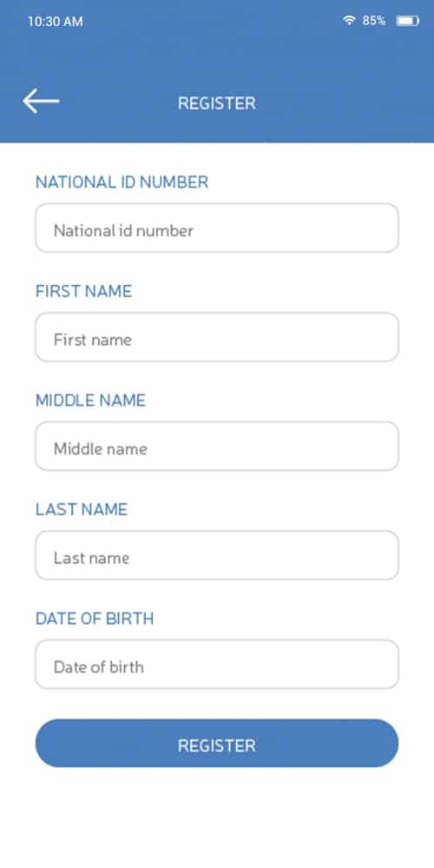Tap the status bar between clock and Wi-Fi
Image resolution: width=434 pixels, height=868 pixels.
coord(213,21)
